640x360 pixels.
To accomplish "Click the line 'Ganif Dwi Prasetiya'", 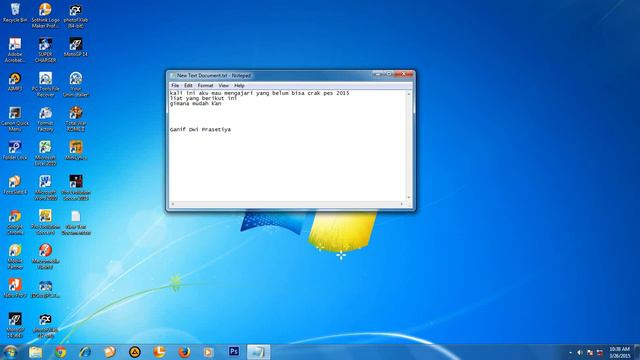I will pos(200,129).
